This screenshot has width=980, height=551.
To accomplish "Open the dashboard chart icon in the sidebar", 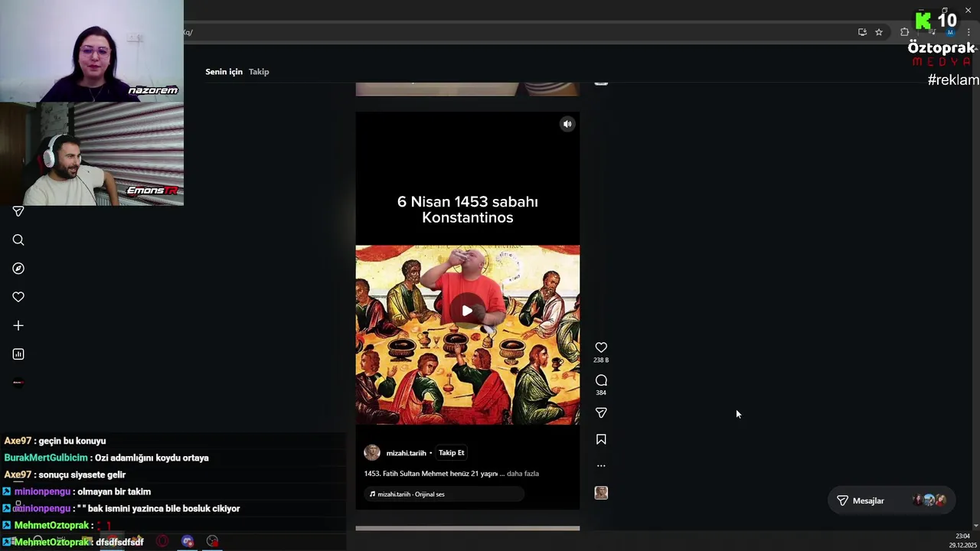I will tap(18, 354).
